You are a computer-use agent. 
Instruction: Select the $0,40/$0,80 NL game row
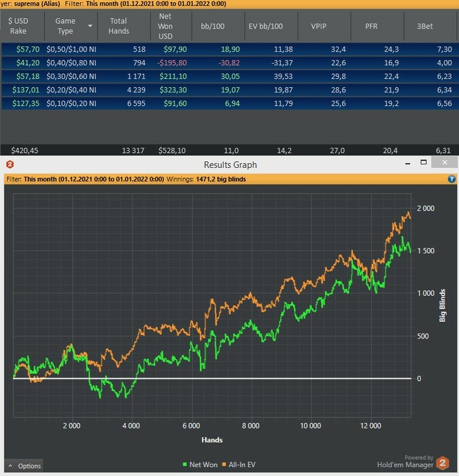point(230,63)
